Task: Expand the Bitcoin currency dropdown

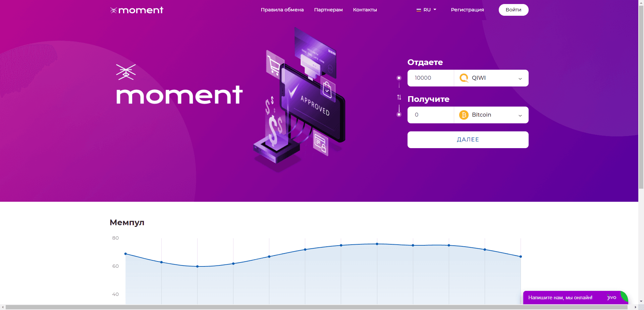Action: point(520,115)
